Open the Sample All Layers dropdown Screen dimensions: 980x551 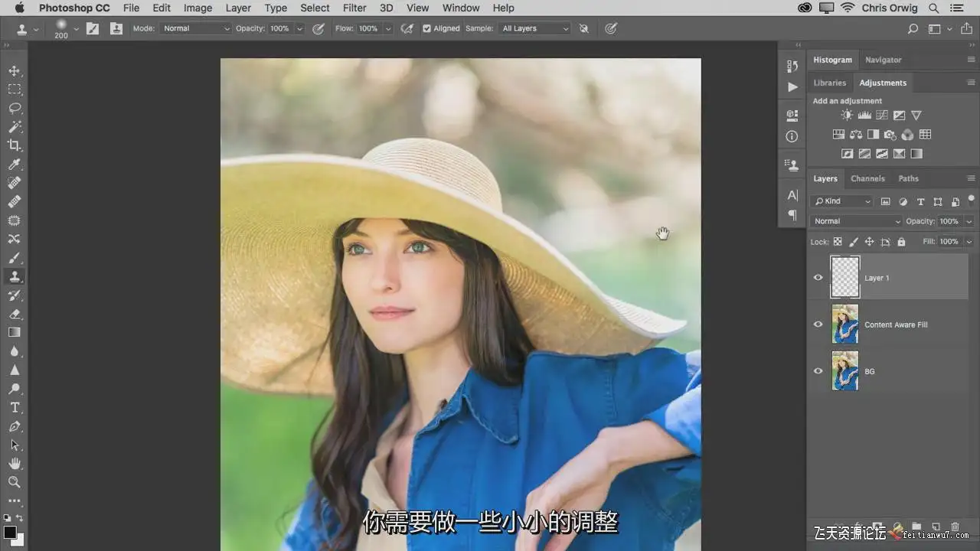click(x=535, y=29)
